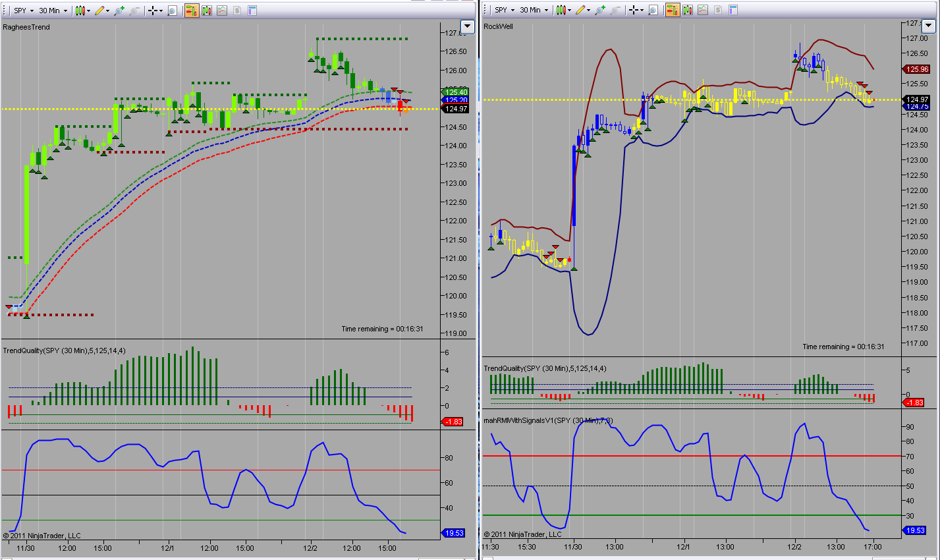Click the red -1.83 marker in RagheesTrend TrendQuality panel
940x560 pixels.
[453, 422]
